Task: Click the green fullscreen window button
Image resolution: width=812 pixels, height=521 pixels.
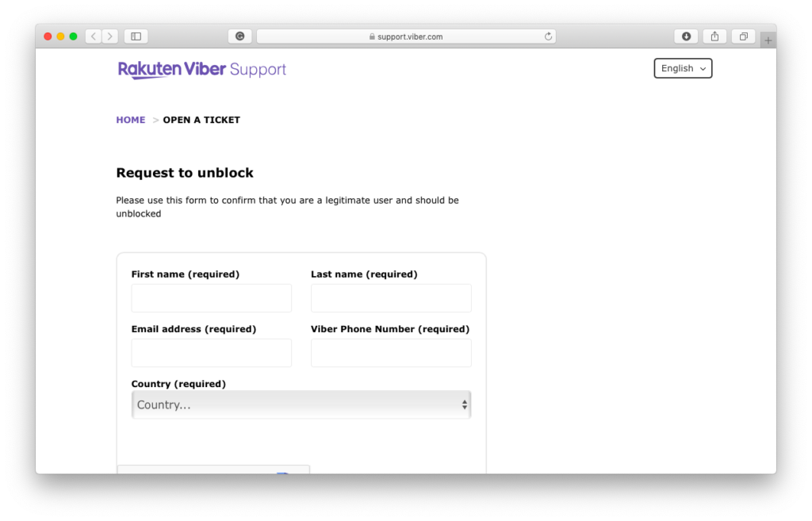Action: [74, 36]
